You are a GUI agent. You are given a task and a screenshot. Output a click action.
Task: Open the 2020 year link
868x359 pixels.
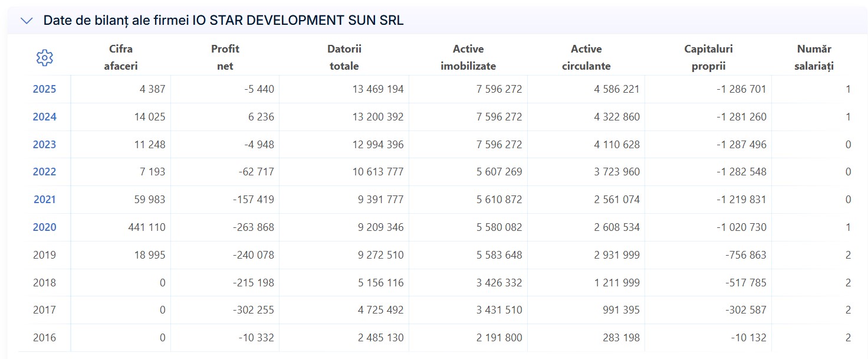pyautogui.click(x=45, y=227)
